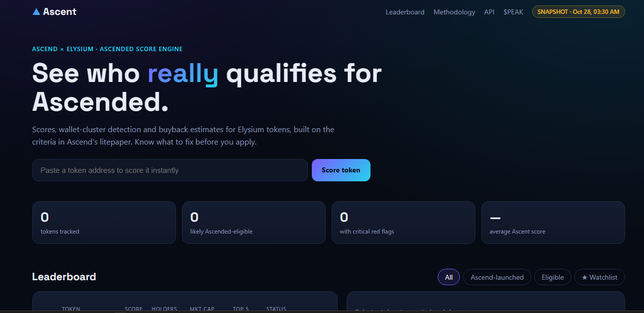The width and height of the screenshot is (644, 313).
Task: Click the critical red flags stat card
Action: [403, 223]
